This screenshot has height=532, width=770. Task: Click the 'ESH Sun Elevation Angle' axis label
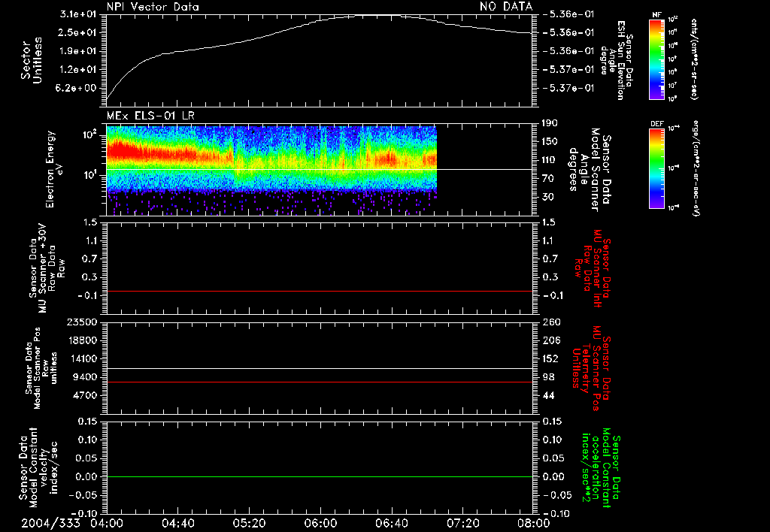pos(616,60)
